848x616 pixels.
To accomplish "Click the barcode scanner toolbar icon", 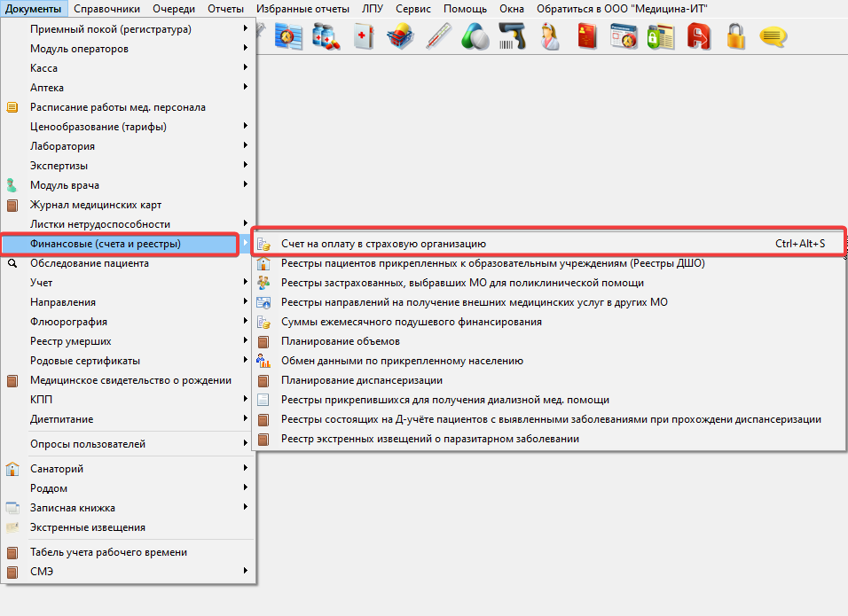I will (x=512, y=37).
